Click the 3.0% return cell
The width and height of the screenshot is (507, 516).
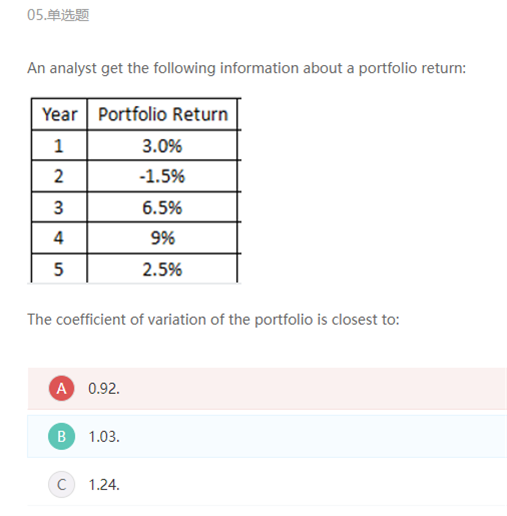pyautogui.click(x=162, y=146)
